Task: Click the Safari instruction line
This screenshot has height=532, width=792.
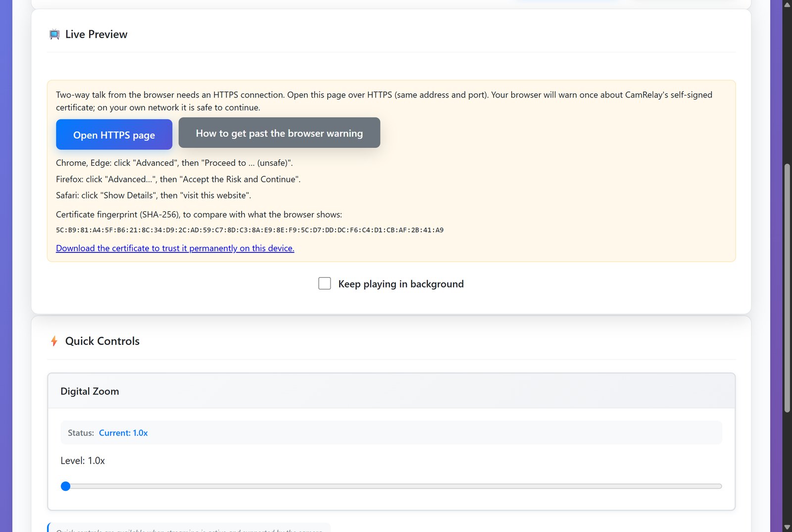Action: pos(153,195)
